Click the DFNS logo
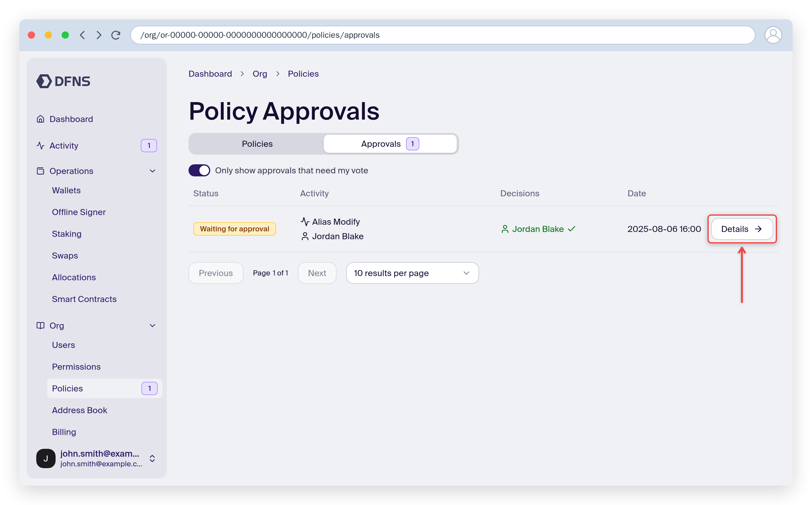Screen dimensions: 812x505 pyautogui.click(x=63, y=81)
